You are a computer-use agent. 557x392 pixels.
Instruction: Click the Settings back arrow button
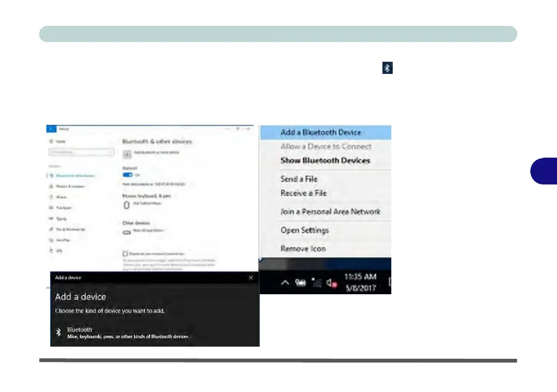pyautogui.click(x=51, y=129)
